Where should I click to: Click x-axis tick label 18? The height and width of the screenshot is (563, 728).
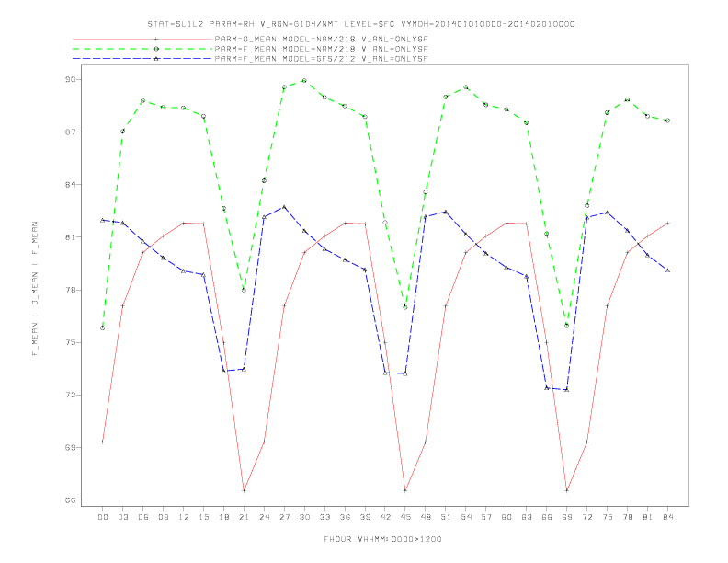click(223, 517)
